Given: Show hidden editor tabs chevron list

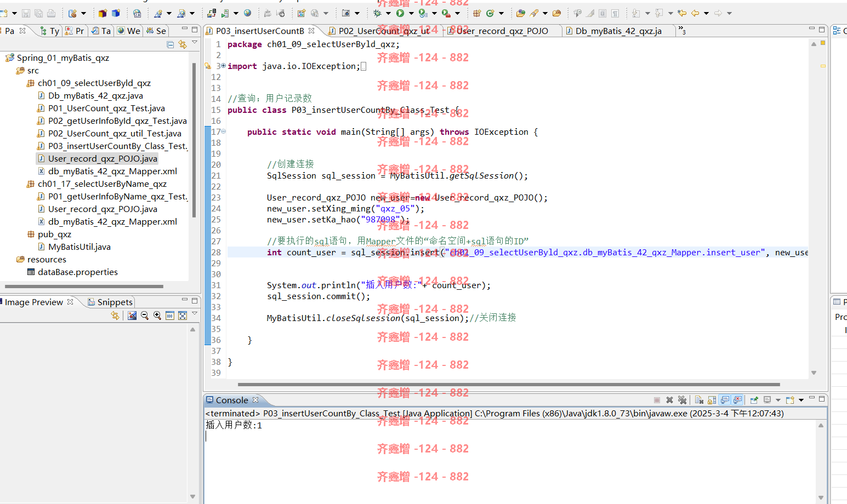Looking at the screenshot, I should (x=682, y=30).
